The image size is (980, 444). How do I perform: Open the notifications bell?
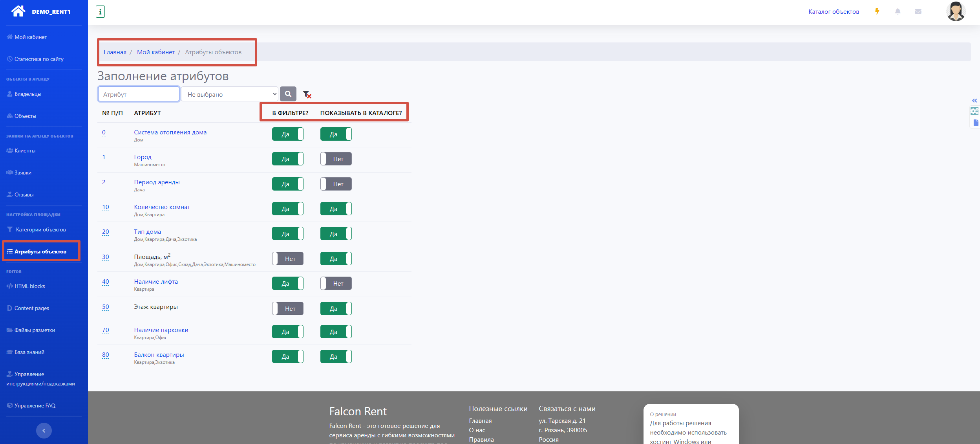click(898, 11)
